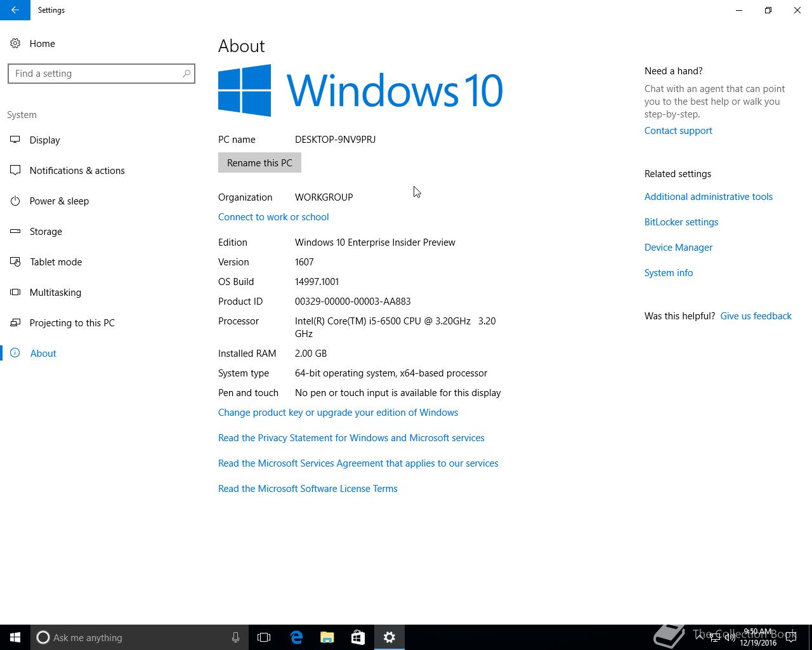812x650 pixels.
Task: Go to Storage settings
Action: tap(46, 232)
